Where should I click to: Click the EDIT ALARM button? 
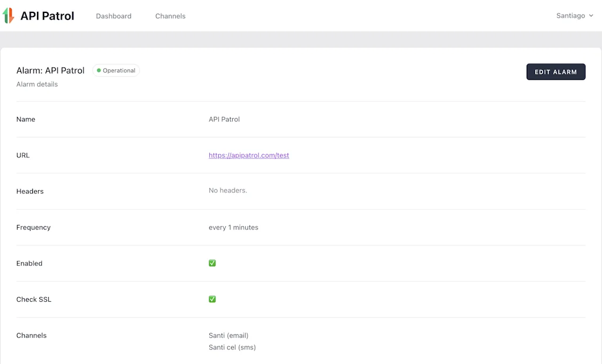coord(556,72)
